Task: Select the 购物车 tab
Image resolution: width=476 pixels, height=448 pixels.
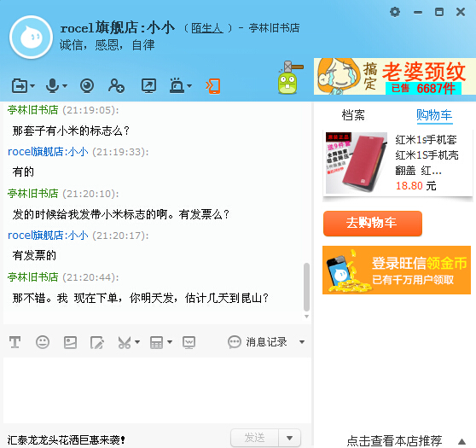Action: 434,115
